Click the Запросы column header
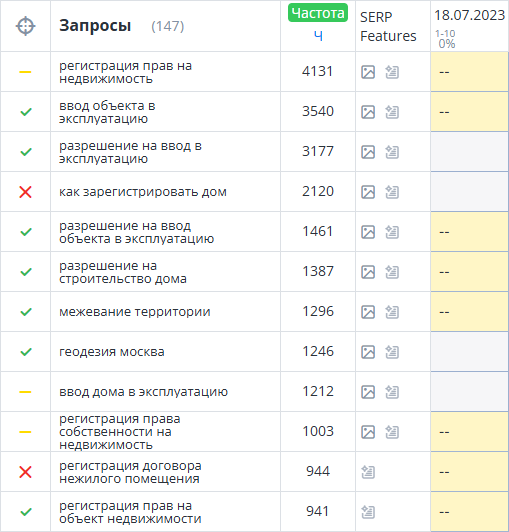The height and width of the screenshot is (532, 509). [x=95, y=26]
